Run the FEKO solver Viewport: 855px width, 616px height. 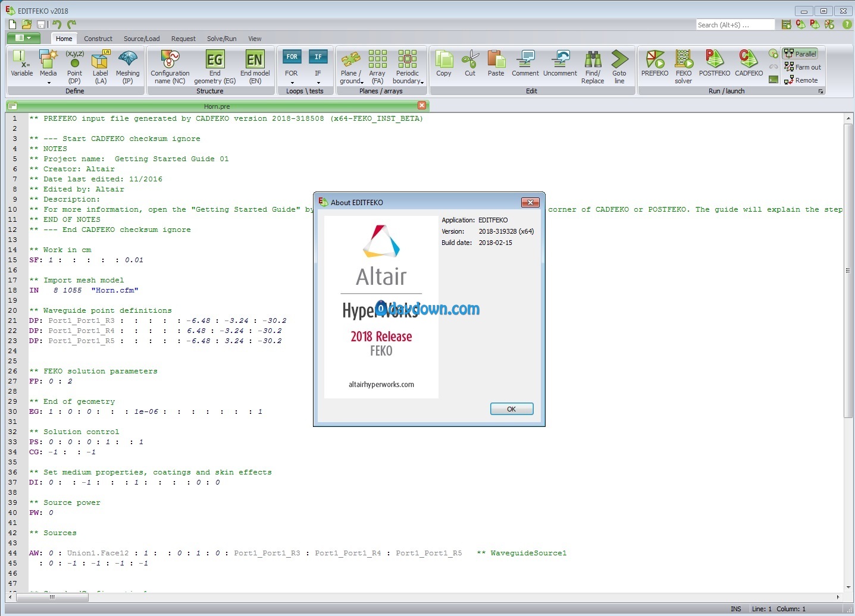point(683,64)
